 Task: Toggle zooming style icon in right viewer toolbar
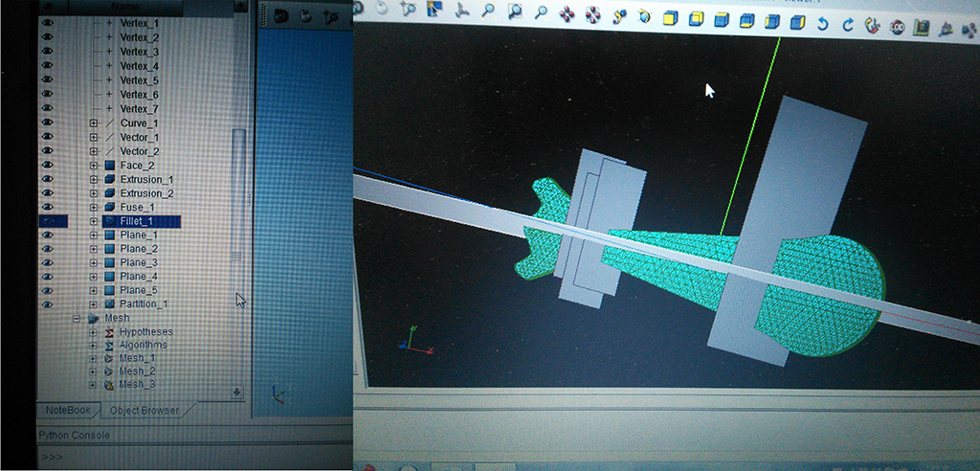coord(408,9)
